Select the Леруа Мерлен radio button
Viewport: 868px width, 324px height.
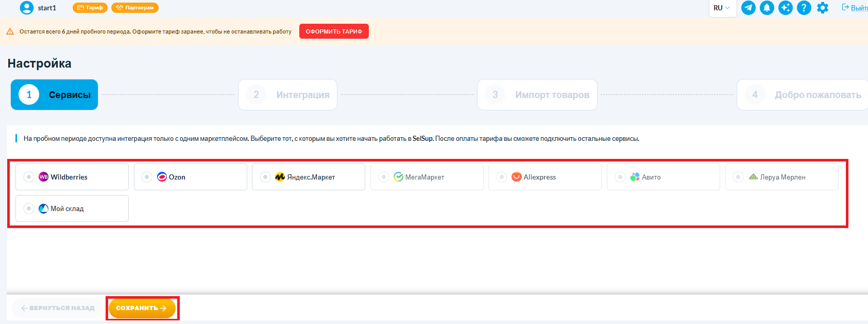(738, 177)
